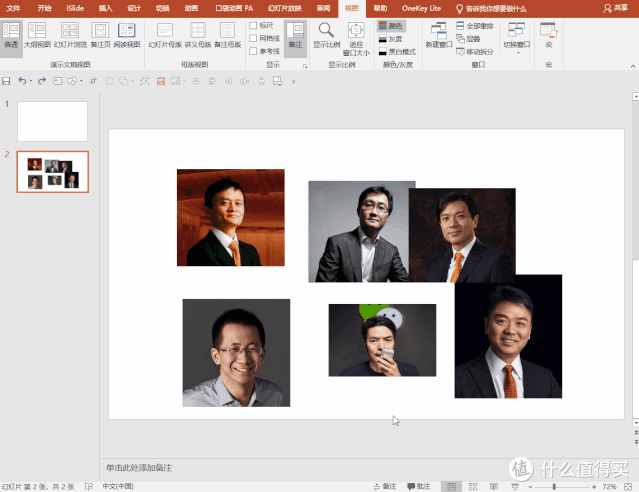Open the Undo history dropdown arrow
The height and width of the screenshot is (492, 639).
(31, 81)
